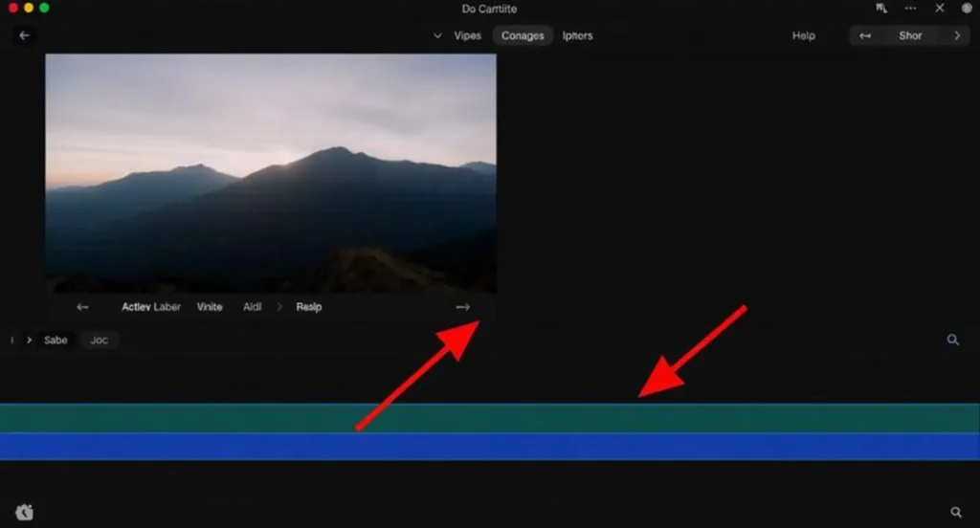Screen dimensions: 980x528
Task: Expand the chevron right of Shor
Action: pos(957,35)
